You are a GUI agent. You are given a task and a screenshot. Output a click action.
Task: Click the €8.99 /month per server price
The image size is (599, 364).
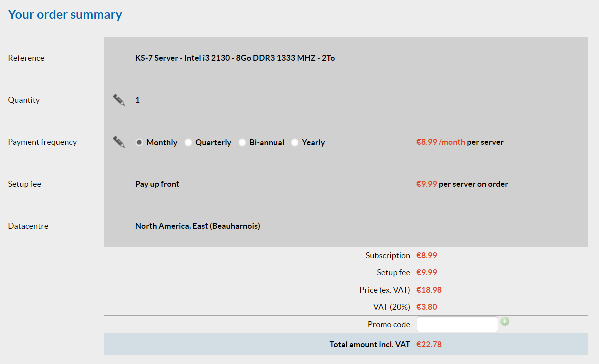(459, 142)
